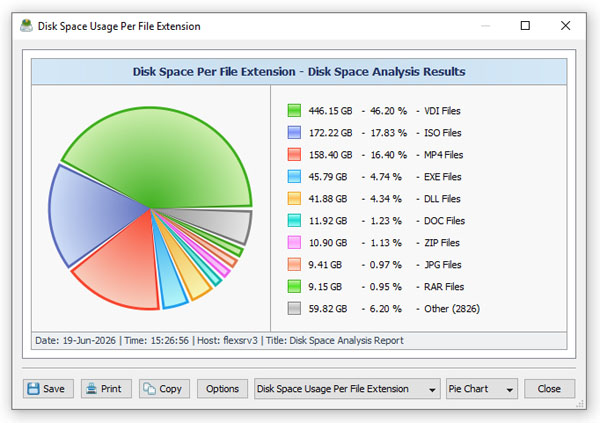The image size is (600, 423).
Task: Click the '17.83 %' percentage
Action: pos(388,133)
